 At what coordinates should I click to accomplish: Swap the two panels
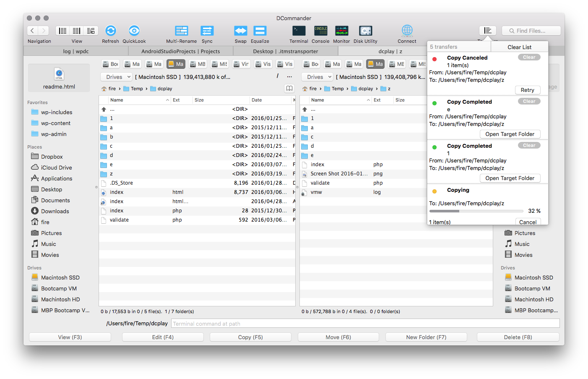coord(241,31)
